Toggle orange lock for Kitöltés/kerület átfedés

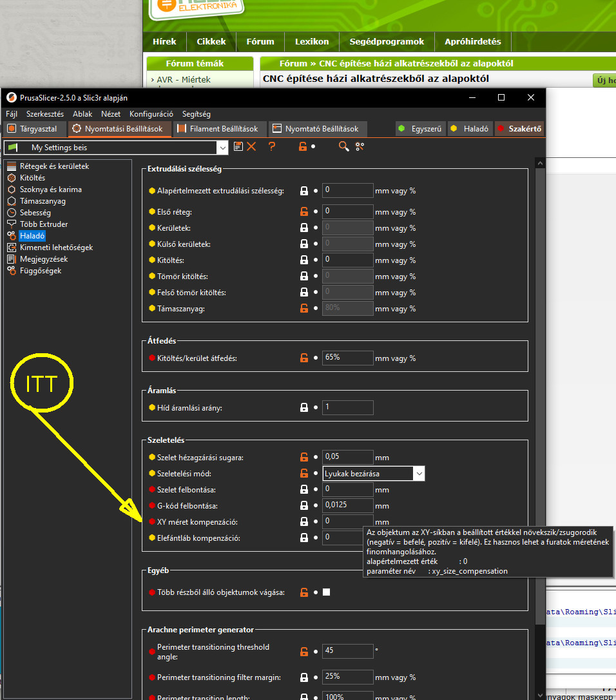pos(304,358)
